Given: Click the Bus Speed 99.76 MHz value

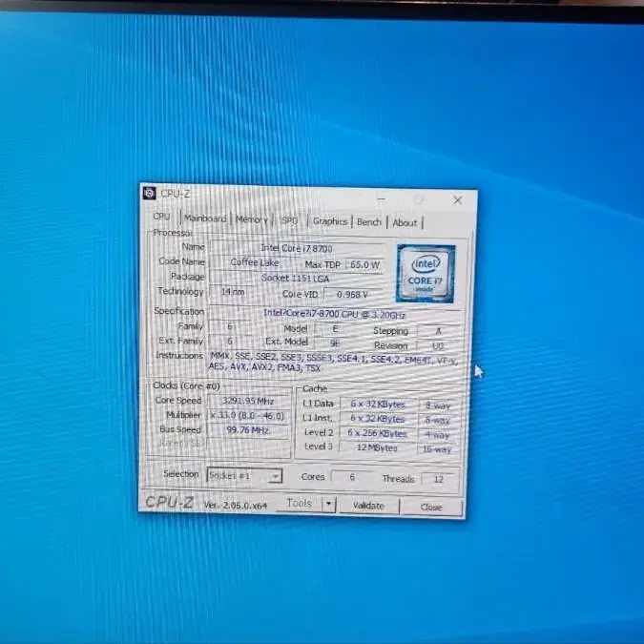Looking at the screenshot, I should [248, 430].
